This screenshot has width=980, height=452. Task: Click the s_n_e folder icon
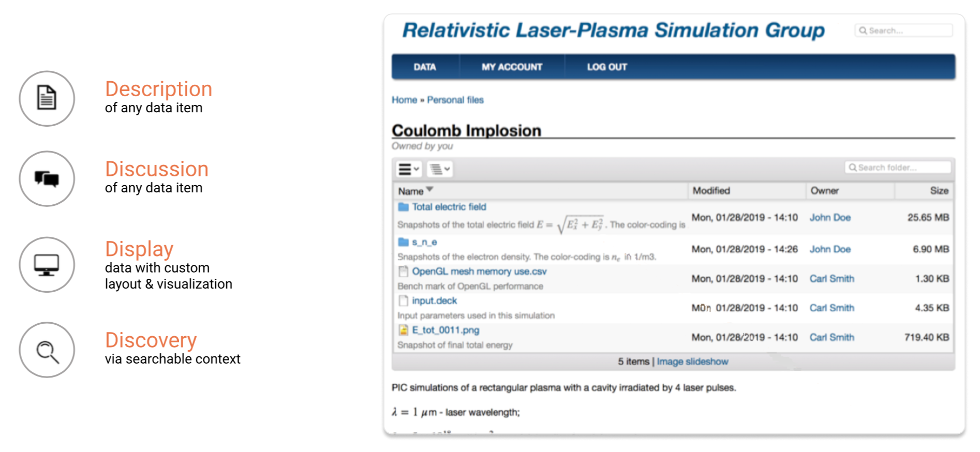click(x=403, y=242)
